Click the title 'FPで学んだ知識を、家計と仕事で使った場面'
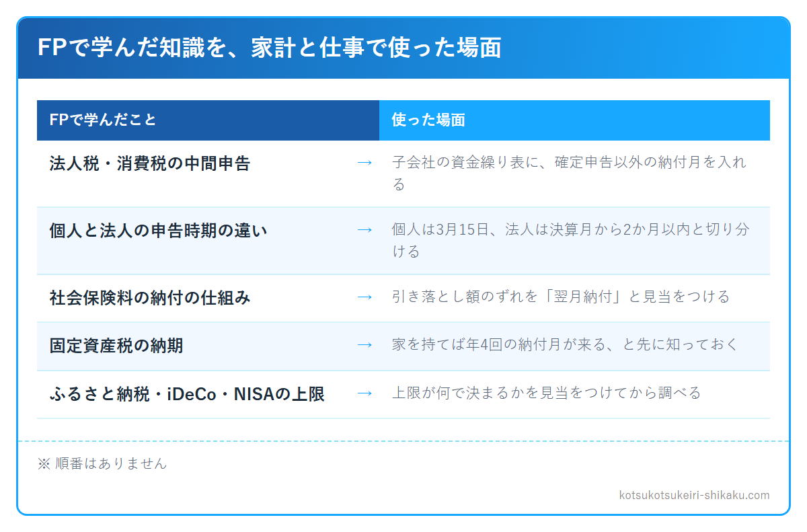Viewport: 807px width, 532px height. pos(269,48)
